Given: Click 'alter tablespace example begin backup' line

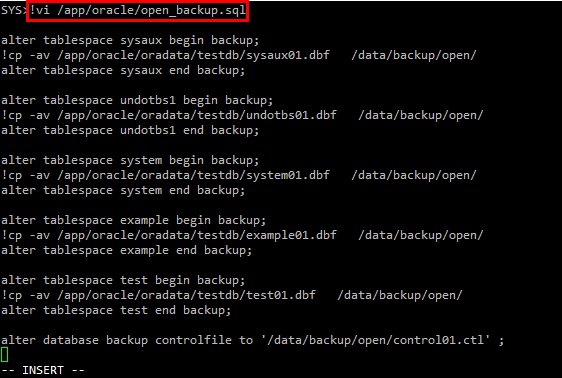Looking at the screenshot, I should coord(133,220).
